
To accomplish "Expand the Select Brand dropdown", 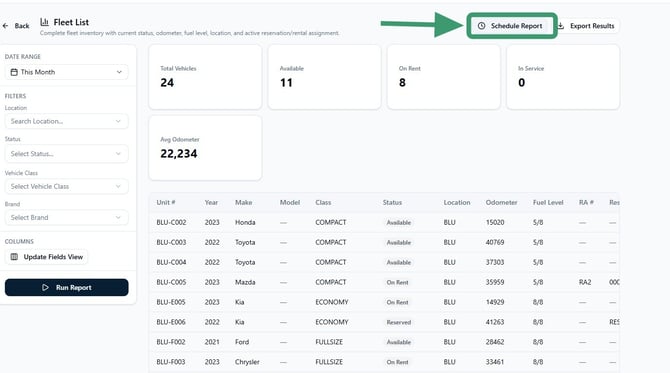I will pos(67,217).
